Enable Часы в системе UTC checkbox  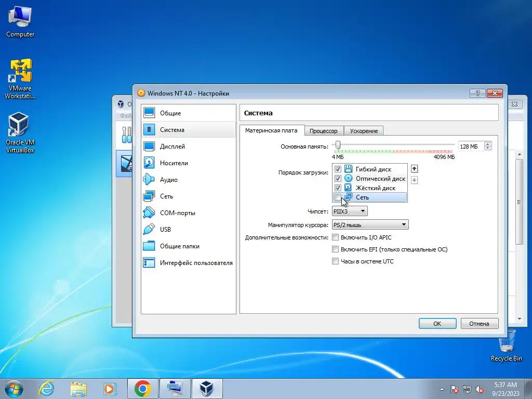(x=335, y=261)
